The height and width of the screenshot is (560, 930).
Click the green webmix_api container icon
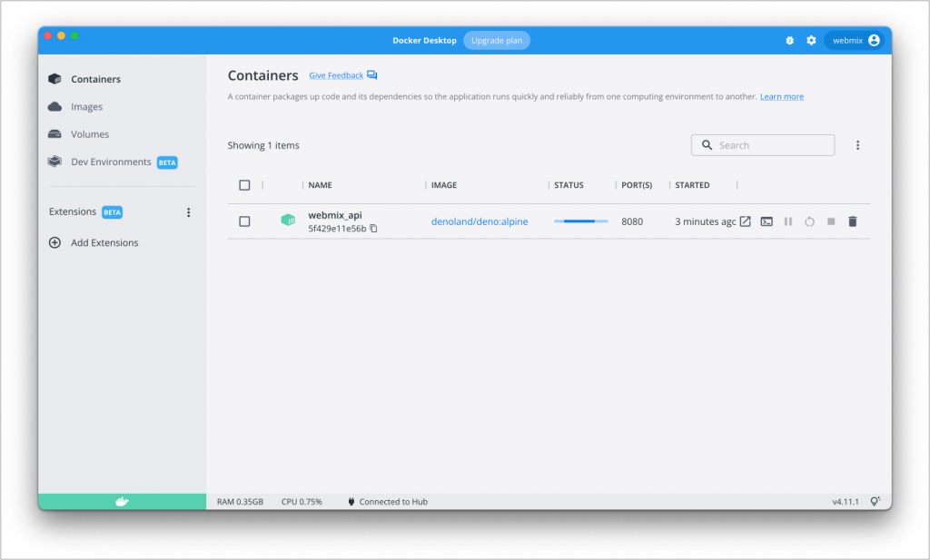[288, 221]
